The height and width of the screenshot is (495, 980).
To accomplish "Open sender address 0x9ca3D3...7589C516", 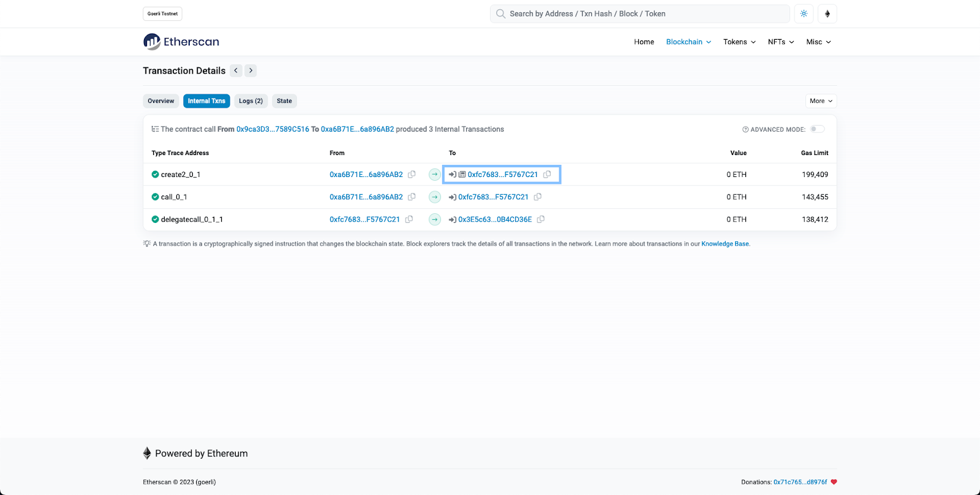I will click(273, 129).
